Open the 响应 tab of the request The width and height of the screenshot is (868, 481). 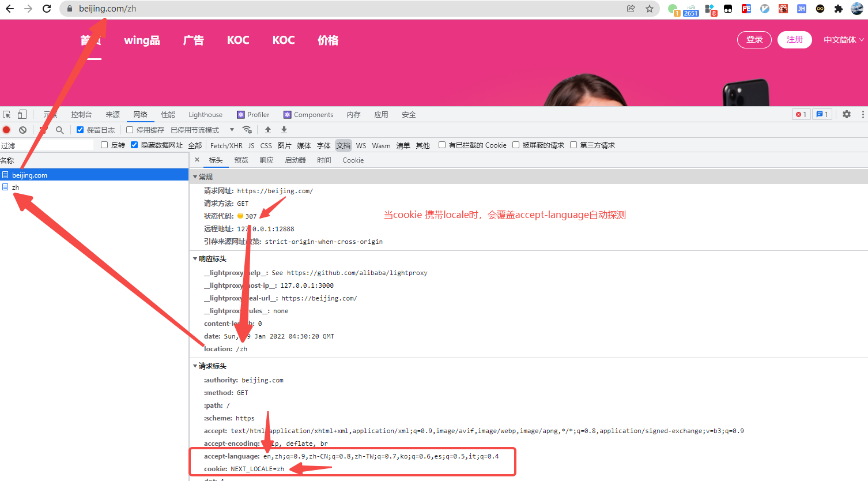click(x=266, y=160)
